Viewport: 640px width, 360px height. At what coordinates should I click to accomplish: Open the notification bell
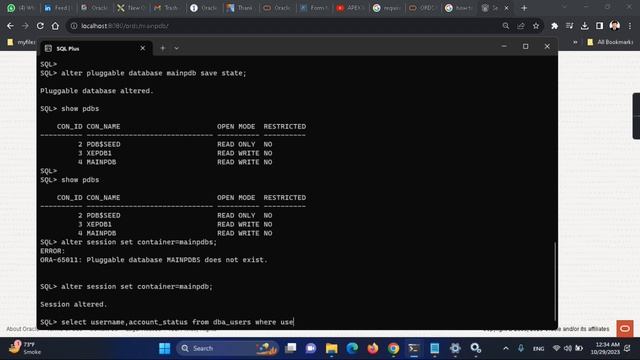point(628,348)
